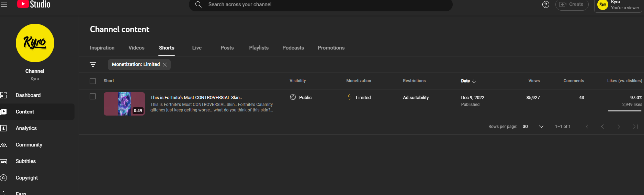Click the 97.0% likes value

pos(636,98)
